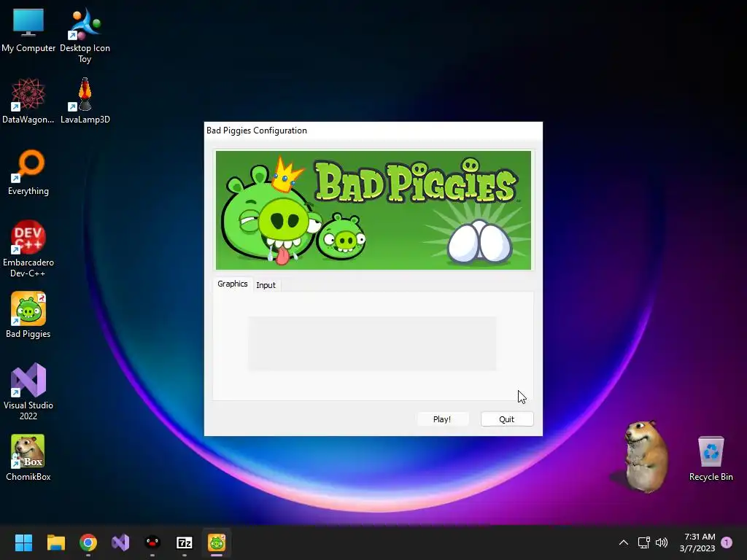Select the Bad Piggies desktop shortcut
Viewport: 747px width, 560px height.
pyautogui.click(x=28, y=315)
